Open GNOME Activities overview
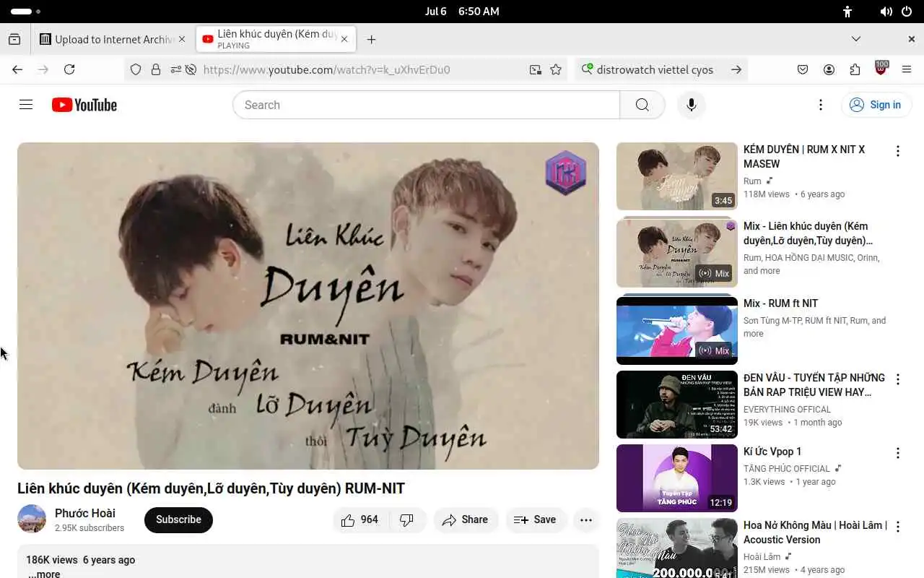 coord(25,12)
